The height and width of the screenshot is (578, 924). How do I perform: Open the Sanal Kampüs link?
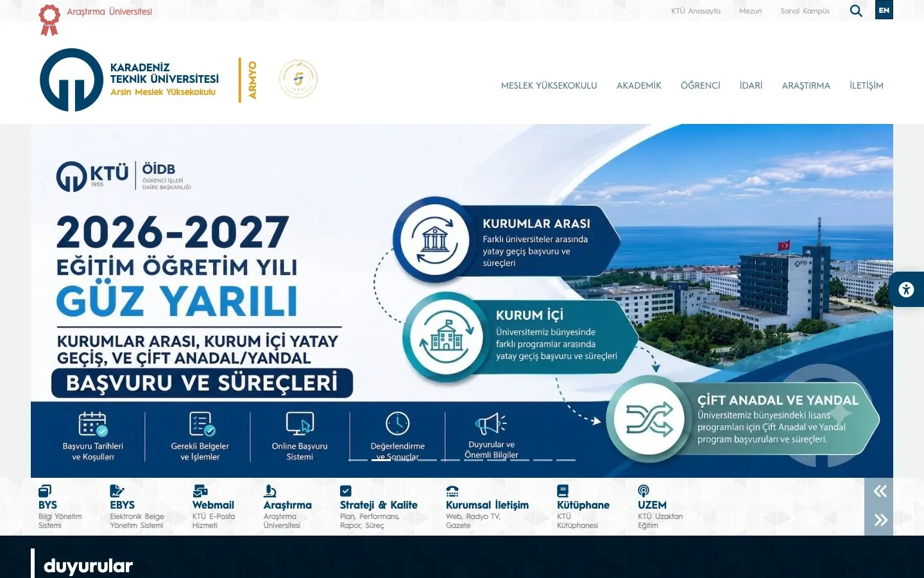pyautogui.click(x=805, y=11)
